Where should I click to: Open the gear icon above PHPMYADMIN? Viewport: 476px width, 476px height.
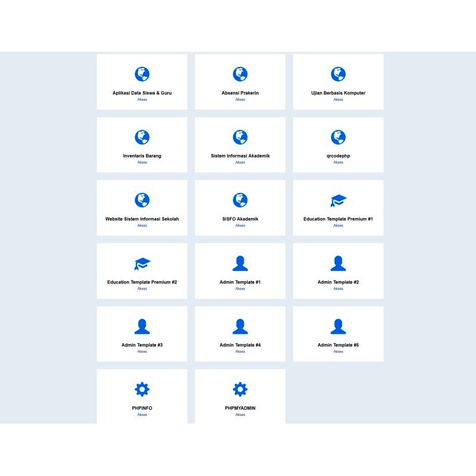240,389
